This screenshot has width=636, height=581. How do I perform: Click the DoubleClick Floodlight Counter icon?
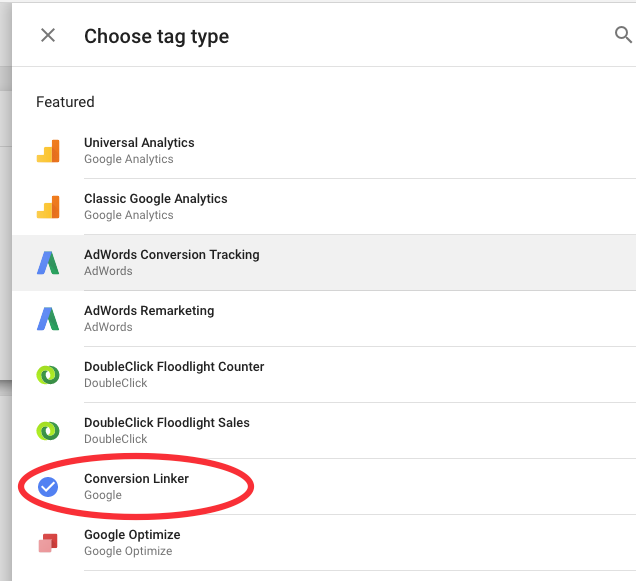[x=48, y=375]
